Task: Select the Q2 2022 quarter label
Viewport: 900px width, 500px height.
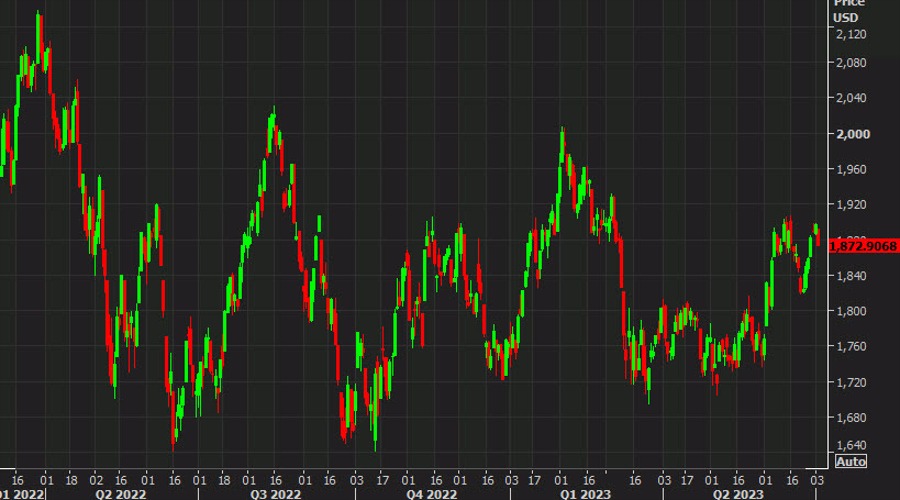Action: pyautogui.click(x=121, y=493)
